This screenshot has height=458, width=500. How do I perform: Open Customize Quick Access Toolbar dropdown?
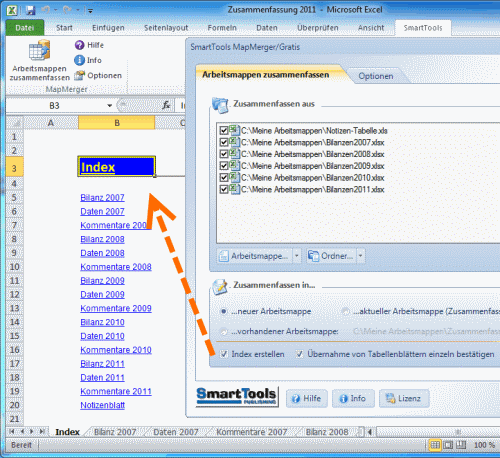point(90,11)
